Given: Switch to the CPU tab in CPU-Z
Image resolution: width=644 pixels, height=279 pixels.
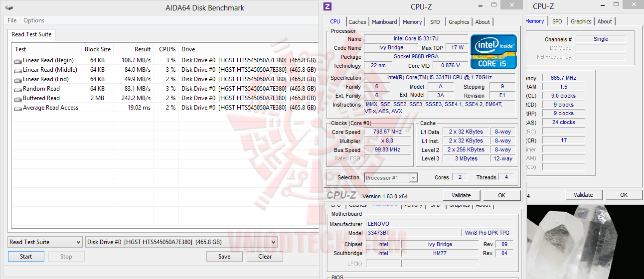Looking at the screenshot, I should pyautogui.click(x=335, y=21).
